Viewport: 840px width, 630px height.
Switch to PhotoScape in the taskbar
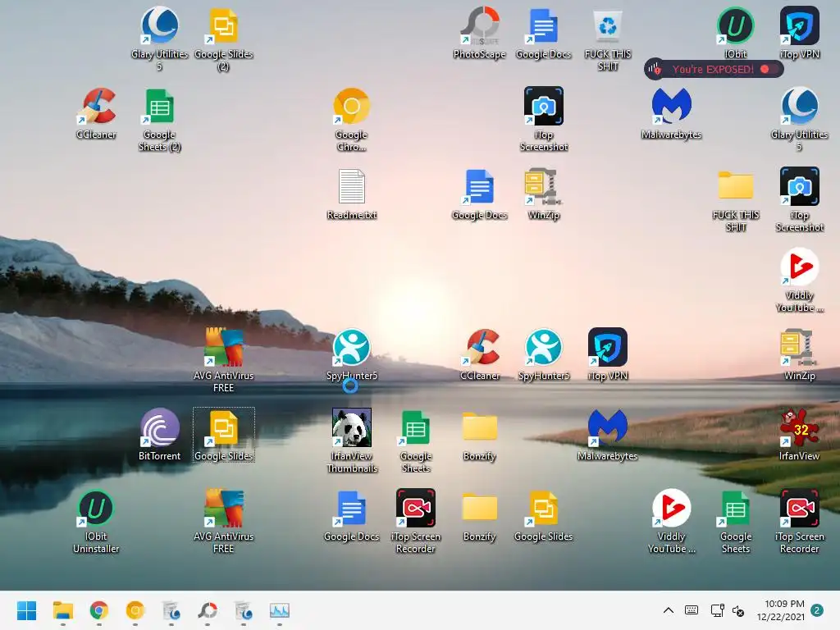tap(208, 610)
